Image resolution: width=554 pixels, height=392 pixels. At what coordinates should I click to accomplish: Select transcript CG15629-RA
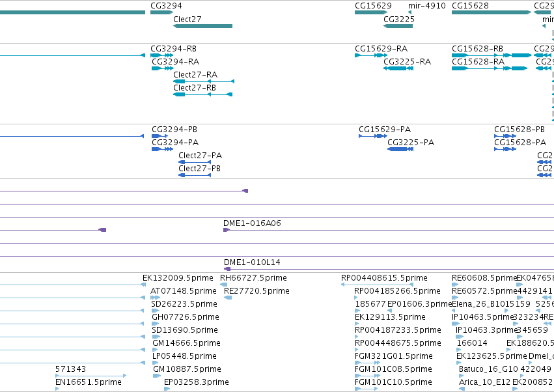click(371, 55)
